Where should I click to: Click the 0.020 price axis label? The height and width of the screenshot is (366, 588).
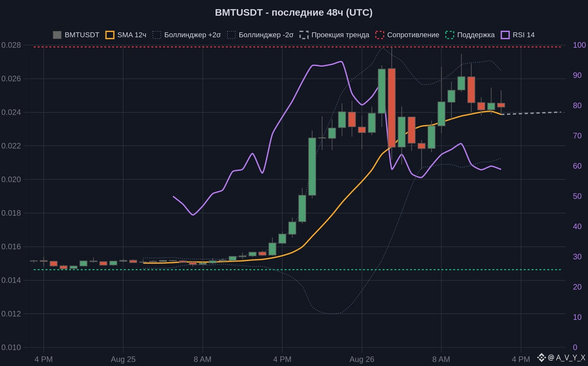pos(11,179)
